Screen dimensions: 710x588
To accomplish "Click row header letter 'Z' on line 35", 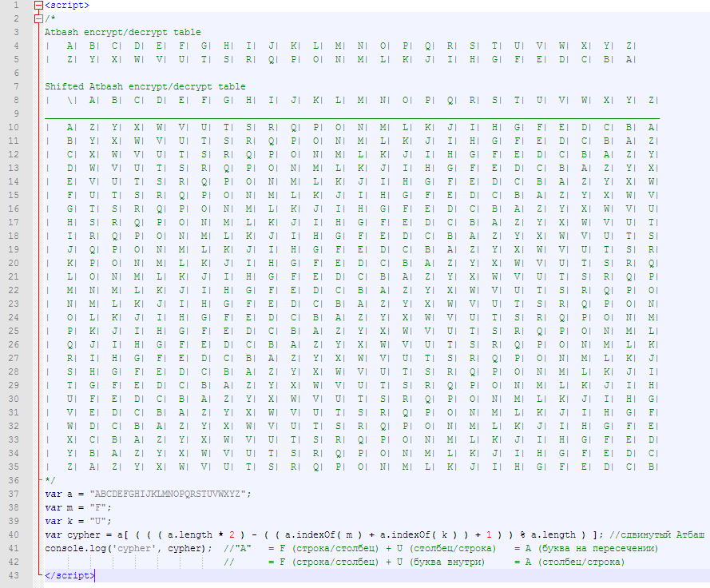I will tap(69, 467).
